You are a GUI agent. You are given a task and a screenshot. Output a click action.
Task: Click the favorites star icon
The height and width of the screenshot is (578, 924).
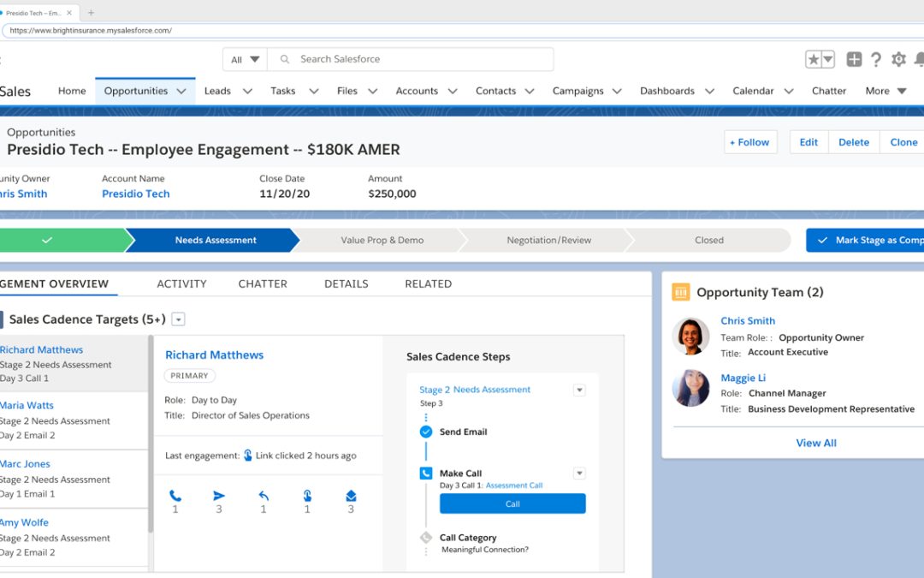coord(814,59)
